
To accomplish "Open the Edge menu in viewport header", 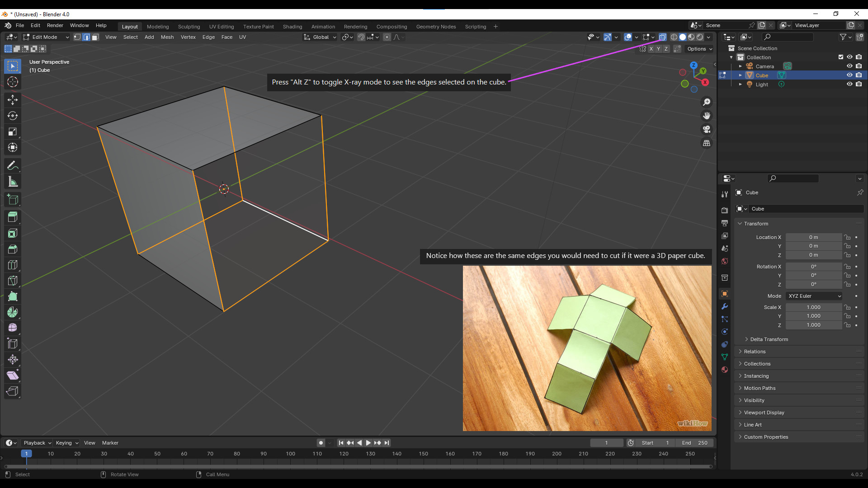I will pos(208,37).
